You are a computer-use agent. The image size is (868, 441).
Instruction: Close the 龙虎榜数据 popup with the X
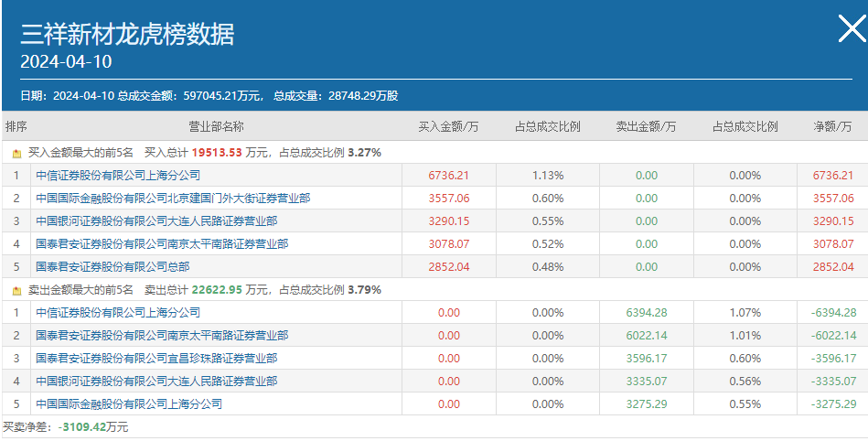coord(852,28)
